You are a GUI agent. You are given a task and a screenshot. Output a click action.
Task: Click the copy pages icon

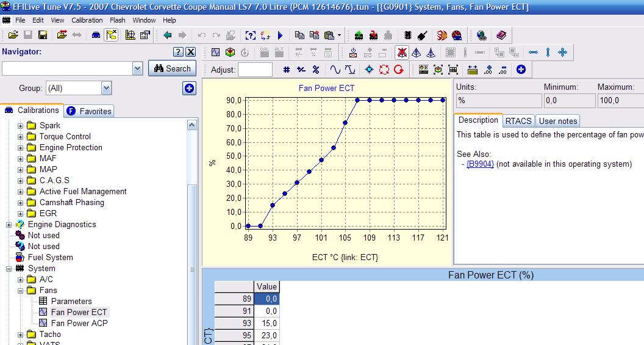[x=299, y=35]
